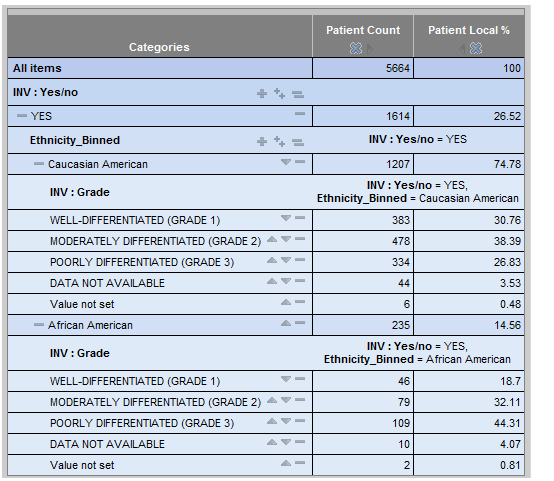Collapse the Caucasian American subtree
Image resolution: width=554 pixels, height=481 pixels.
39,164
